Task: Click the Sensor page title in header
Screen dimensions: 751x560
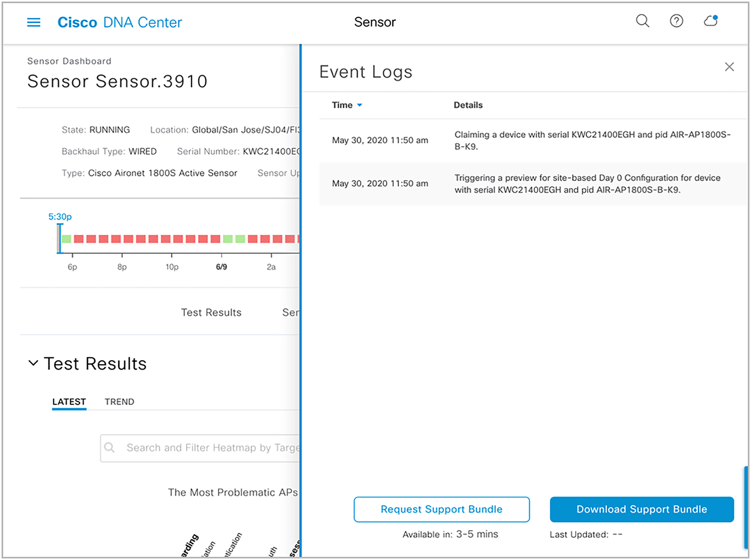Action: click(375, 22)
